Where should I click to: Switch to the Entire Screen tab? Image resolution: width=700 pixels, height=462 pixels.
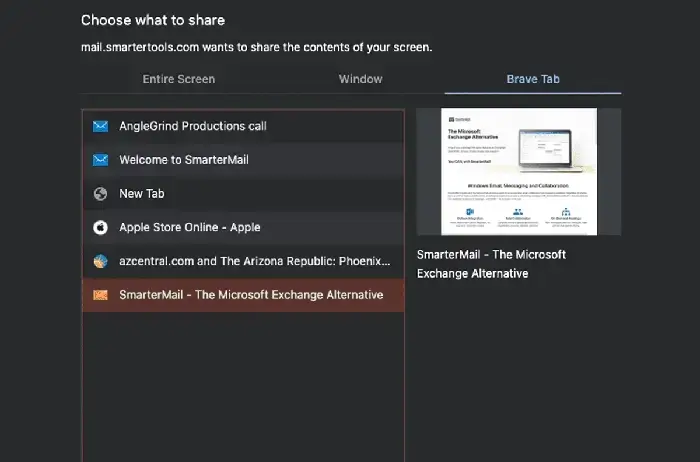click(179, 79)
